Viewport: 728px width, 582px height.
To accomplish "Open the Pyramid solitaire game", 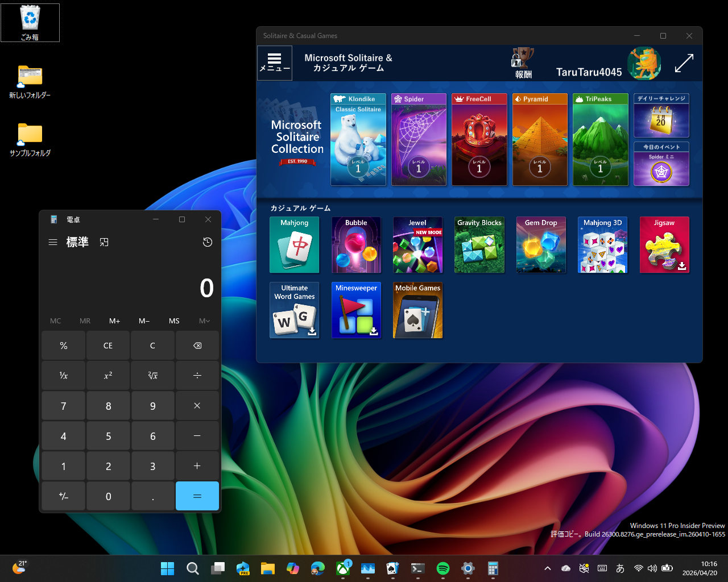I will pos(539,139).
